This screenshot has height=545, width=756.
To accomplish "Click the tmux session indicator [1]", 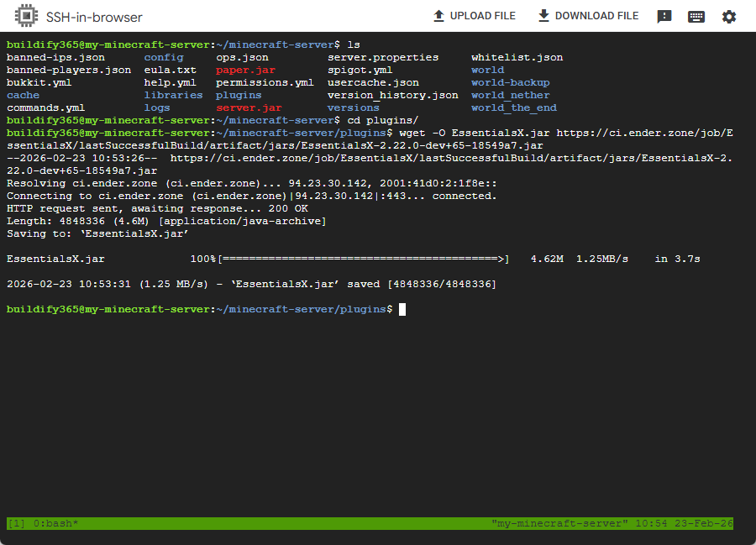I will [x=17, y=523].
